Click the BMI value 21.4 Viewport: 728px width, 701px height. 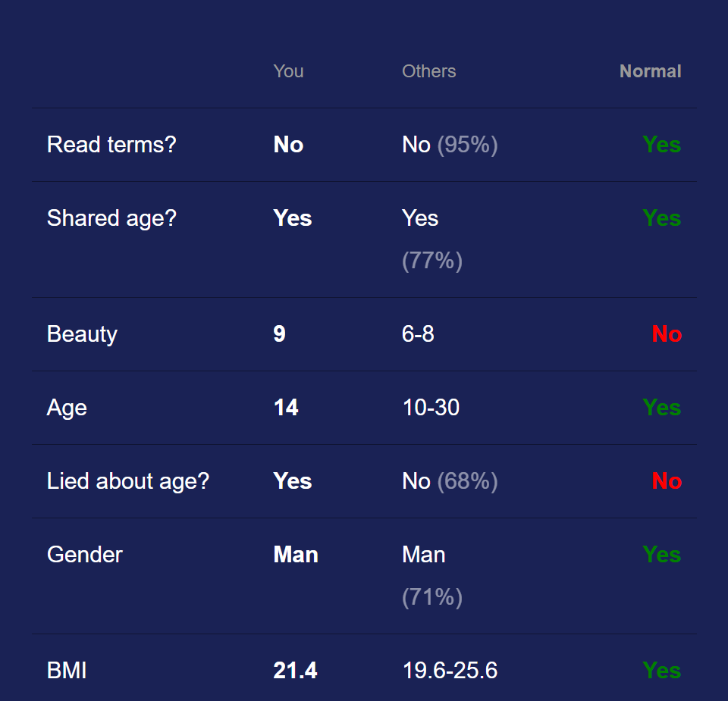click(295, 671)
